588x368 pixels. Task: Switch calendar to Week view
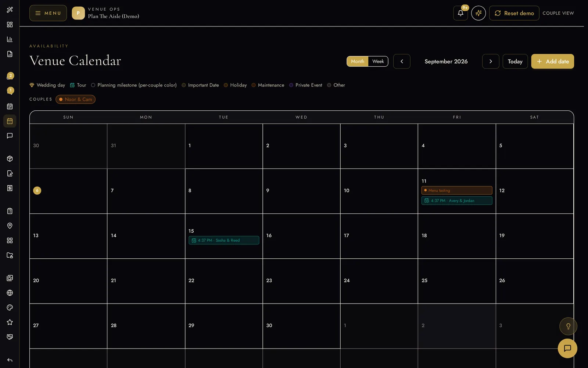tap(378, 61)
